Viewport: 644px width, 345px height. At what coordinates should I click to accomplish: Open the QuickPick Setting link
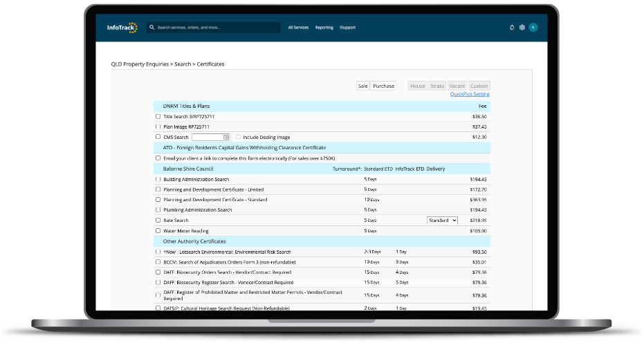[470, 94]
